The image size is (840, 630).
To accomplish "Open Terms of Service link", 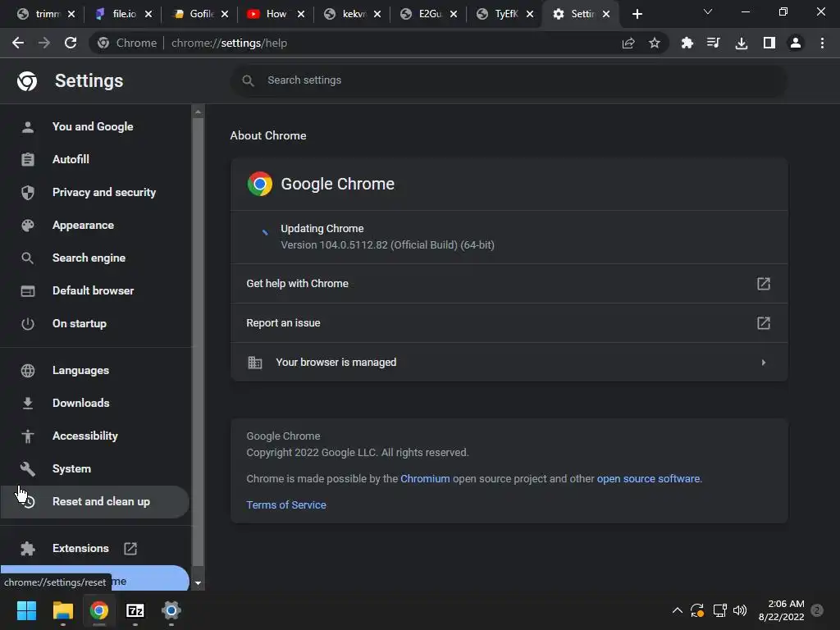I will [286, 504].
